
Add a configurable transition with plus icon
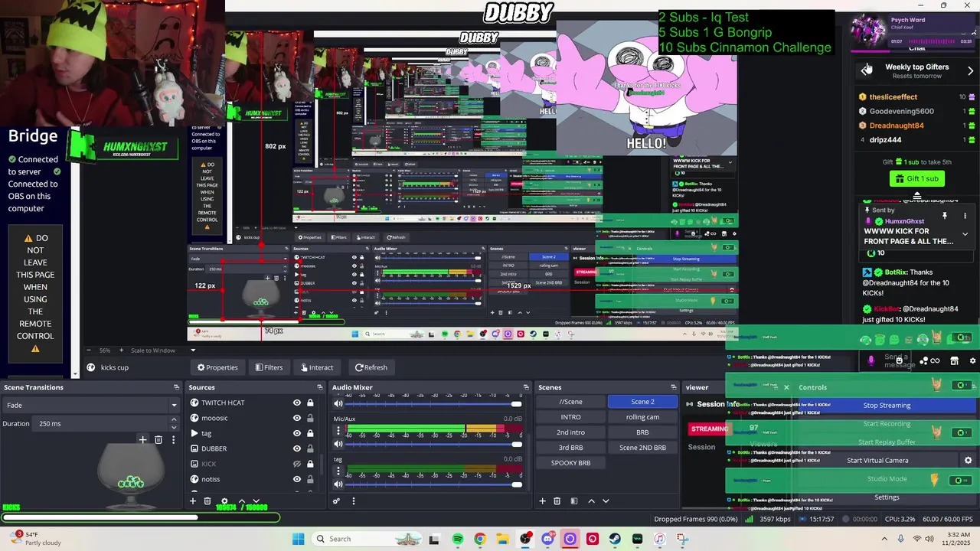pos(142,439)
